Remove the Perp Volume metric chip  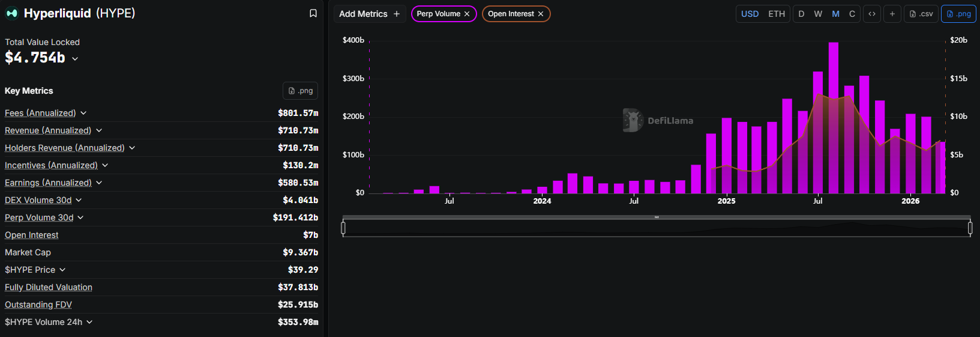click(x=467, y=14)
